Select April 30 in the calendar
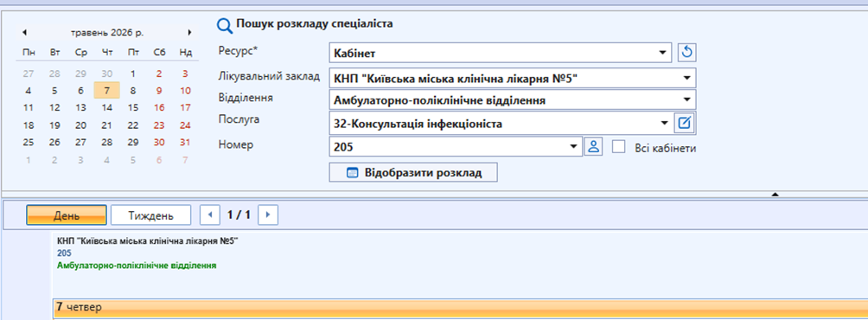The height and width of the screenshot is (320, 868). (x=107, y=74)
